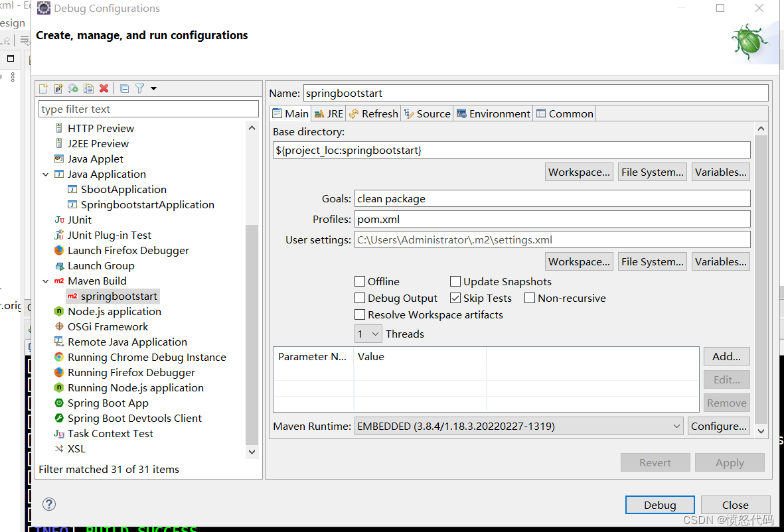Select HTTP Preview configuration type
The height and width of the screenshot is (532, 784).
[x=100, y=129]
